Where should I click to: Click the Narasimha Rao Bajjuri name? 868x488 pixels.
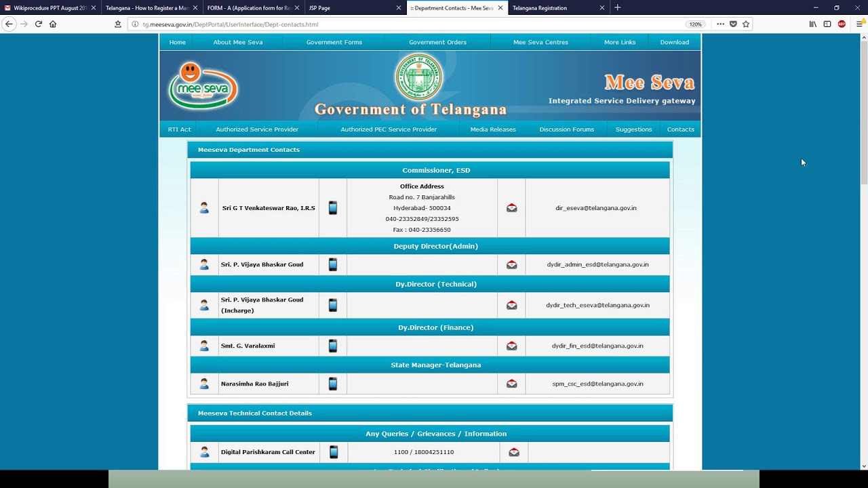point(254,384)
